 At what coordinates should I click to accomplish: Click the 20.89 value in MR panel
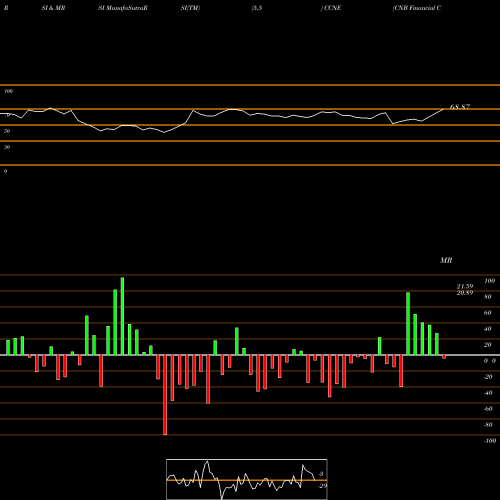tap(465, 293)
